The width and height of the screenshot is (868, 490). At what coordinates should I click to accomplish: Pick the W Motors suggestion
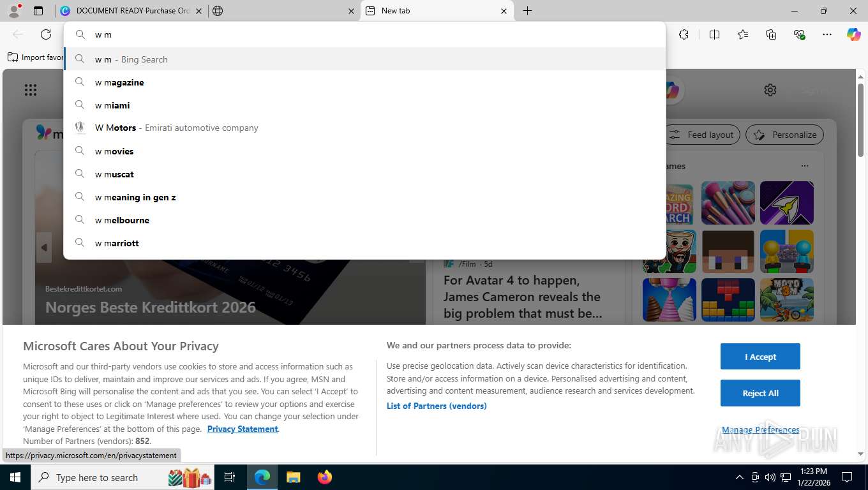(x=365, y=128)
